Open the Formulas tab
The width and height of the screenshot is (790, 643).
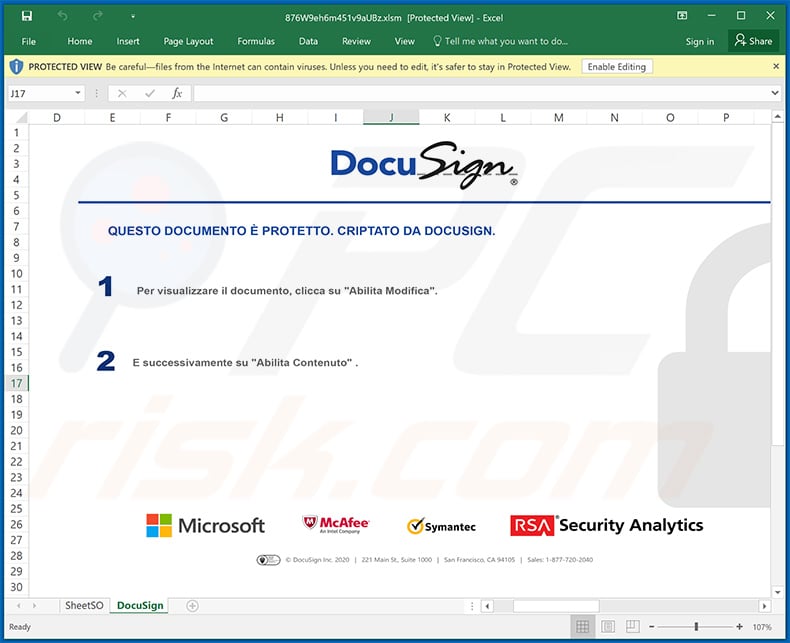click(x=256, y=41)
